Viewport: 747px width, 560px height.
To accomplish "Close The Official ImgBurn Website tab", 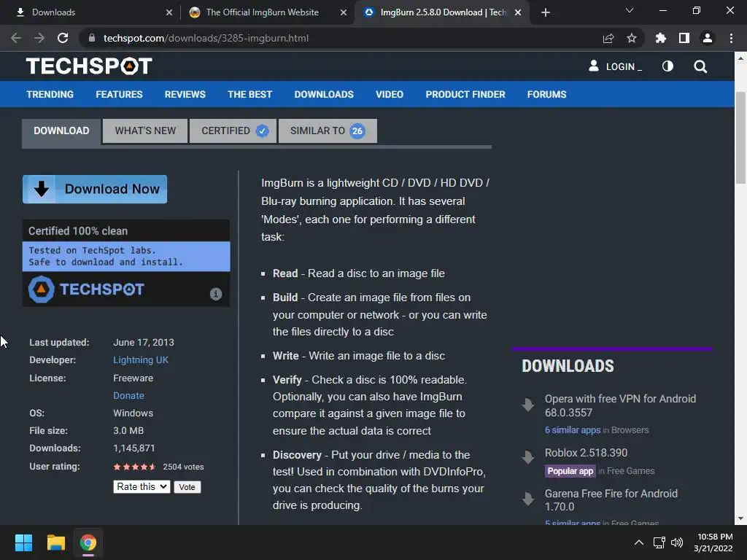I will (344, 12).
